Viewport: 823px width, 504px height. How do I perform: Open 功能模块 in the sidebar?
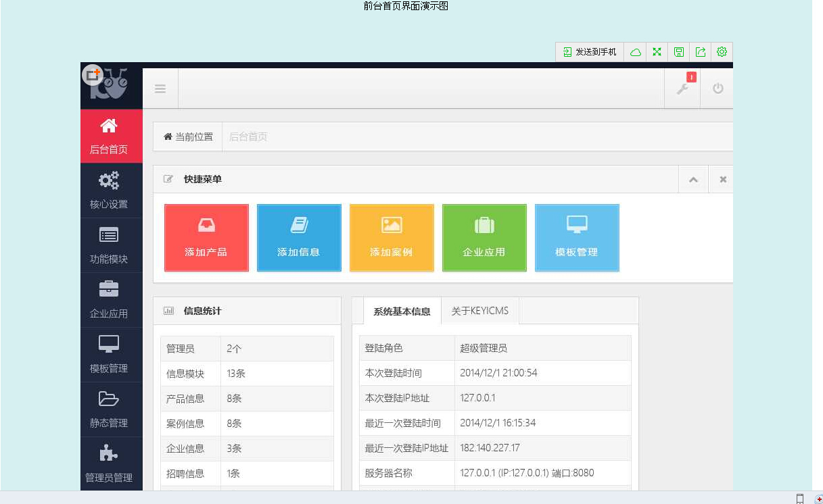point(111,245)
